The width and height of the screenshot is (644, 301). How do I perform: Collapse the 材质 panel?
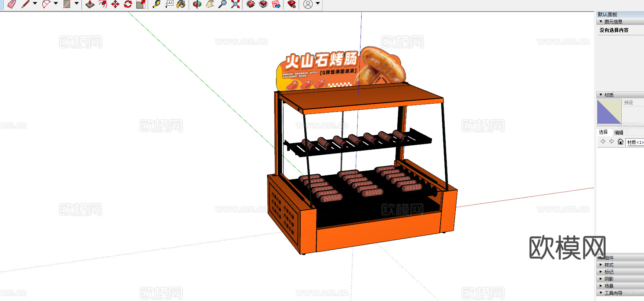(620, 95)
